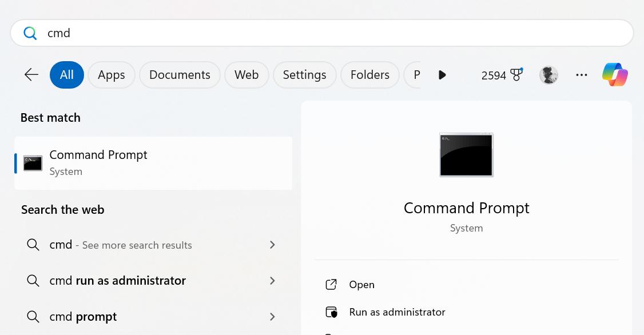Click the Command Prompt icon under Best match
This screenshot has width=644, height=335.
click(x=33, y=163)
